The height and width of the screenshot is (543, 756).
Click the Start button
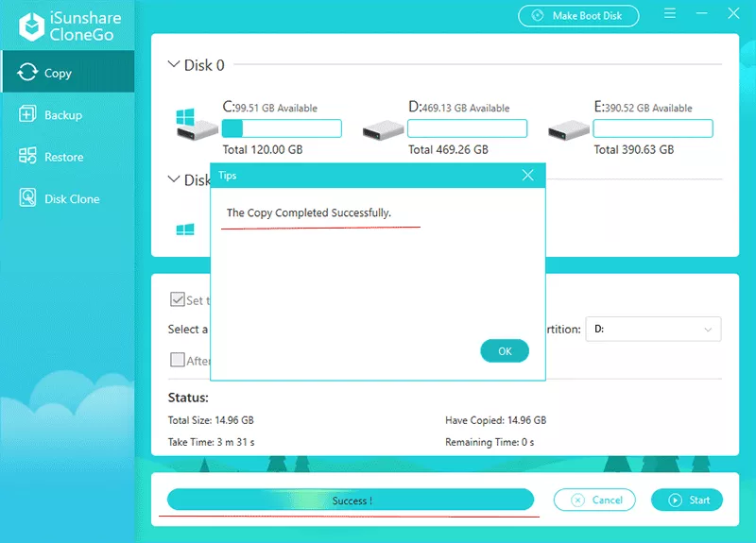(687, 501)
